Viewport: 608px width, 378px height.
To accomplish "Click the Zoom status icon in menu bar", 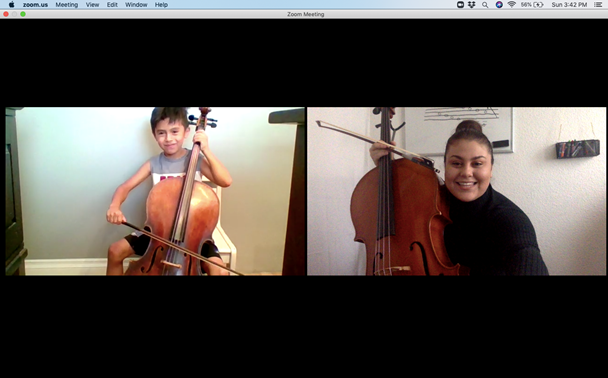I will pos(460,5).
